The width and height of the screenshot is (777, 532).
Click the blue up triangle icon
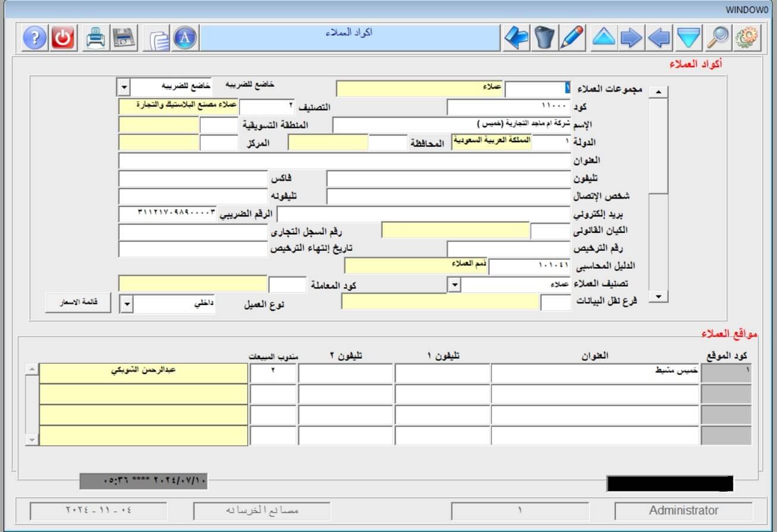point(603,38)
